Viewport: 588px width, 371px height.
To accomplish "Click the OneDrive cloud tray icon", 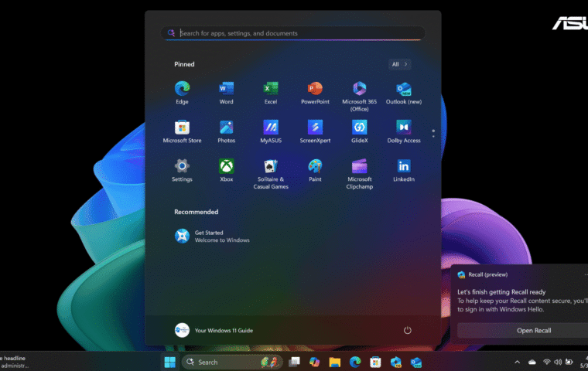I will [532, 362].
